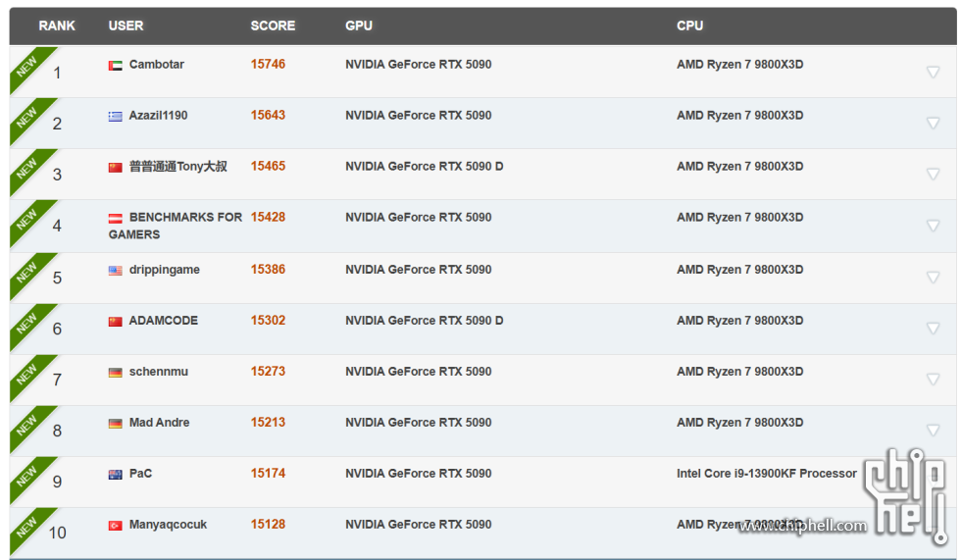
Task: Open 普普通通Tony大叔 user profile
Action: (177, 166)
